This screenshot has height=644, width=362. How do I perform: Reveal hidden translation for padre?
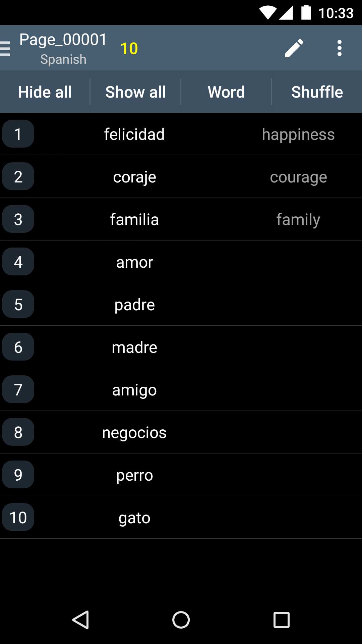point(298,305)
